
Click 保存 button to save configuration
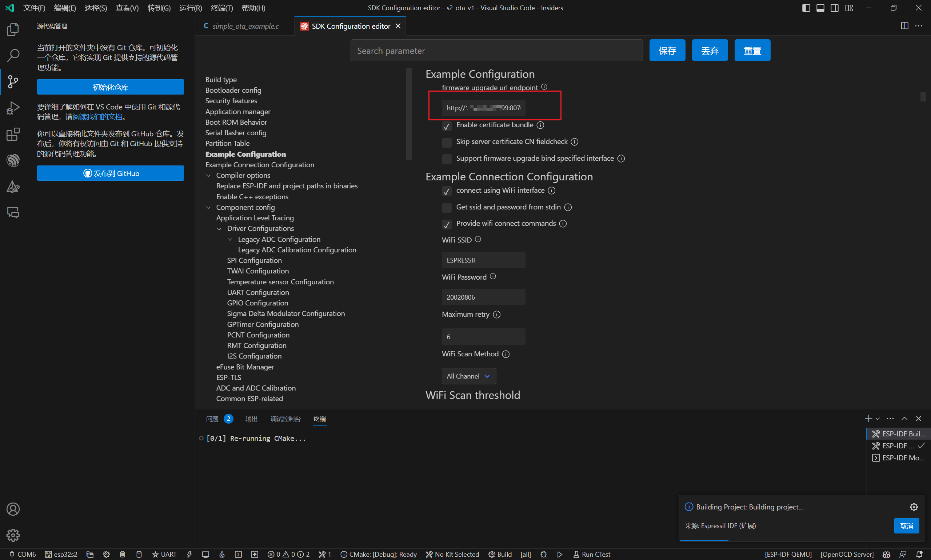pos(667,50)
